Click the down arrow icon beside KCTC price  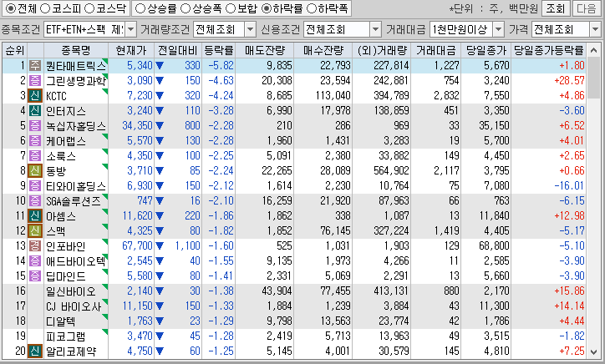point(160,96)
